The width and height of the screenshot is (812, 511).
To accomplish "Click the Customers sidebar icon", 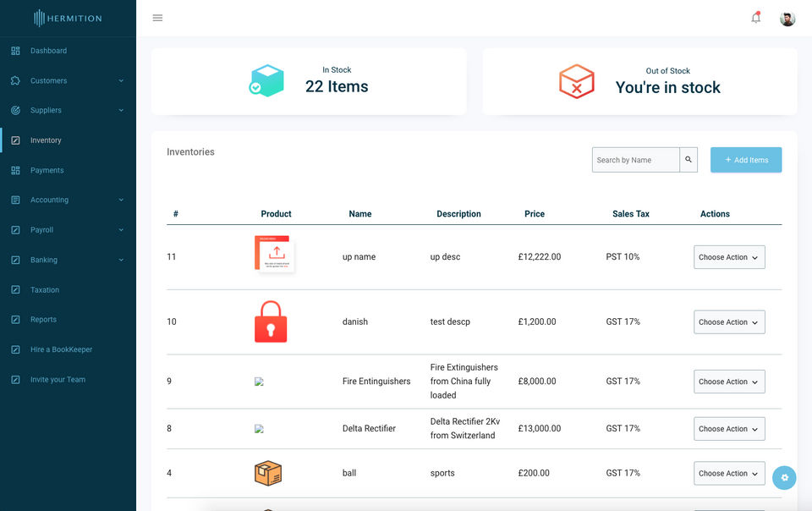I will (15, 80).
